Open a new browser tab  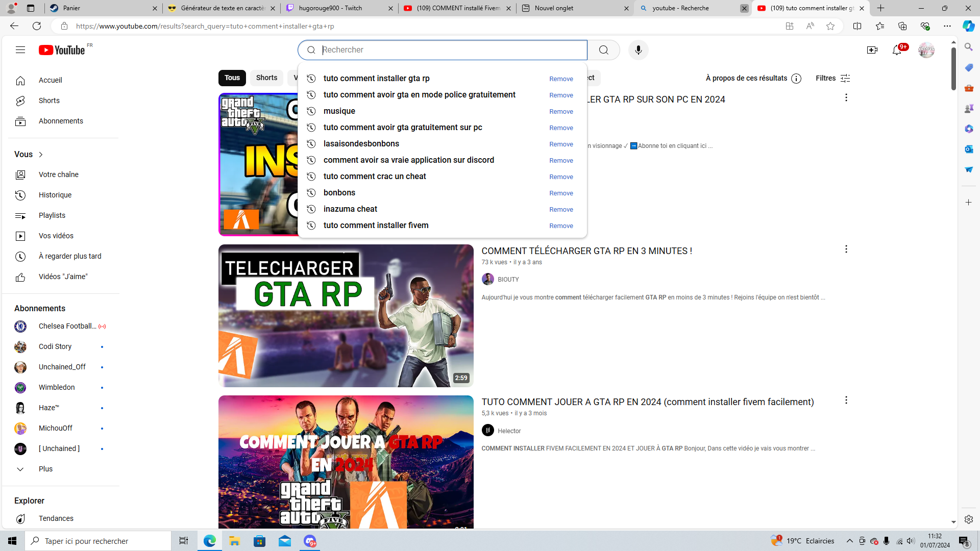pyautogui.click(x=880, y=8)
